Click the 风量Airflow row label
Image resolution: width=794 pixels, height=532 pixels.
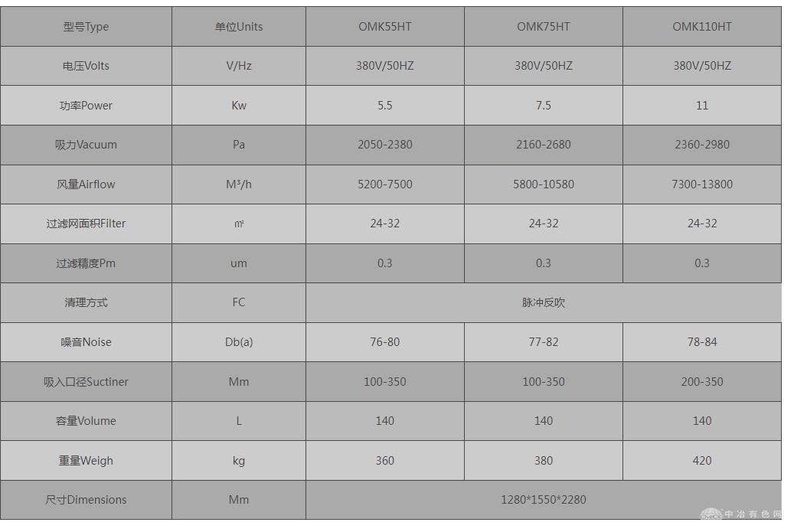pyautogui.click(x=86, y=184)
